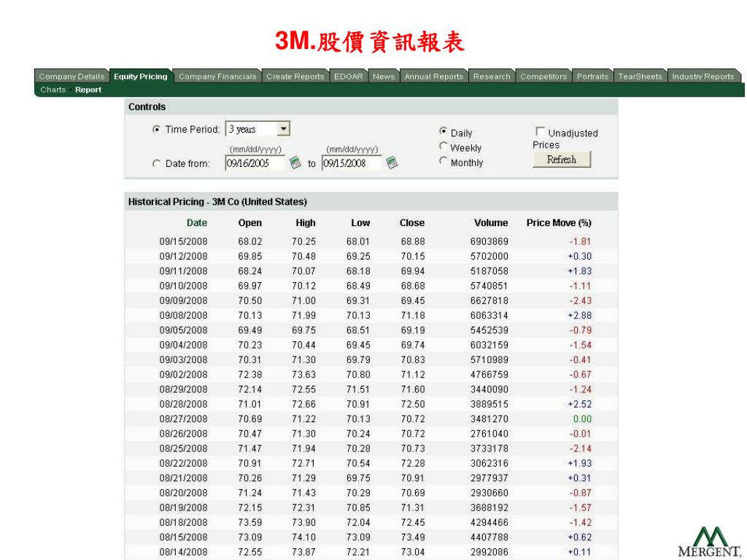Click the High column header

[x=306, y=222]
